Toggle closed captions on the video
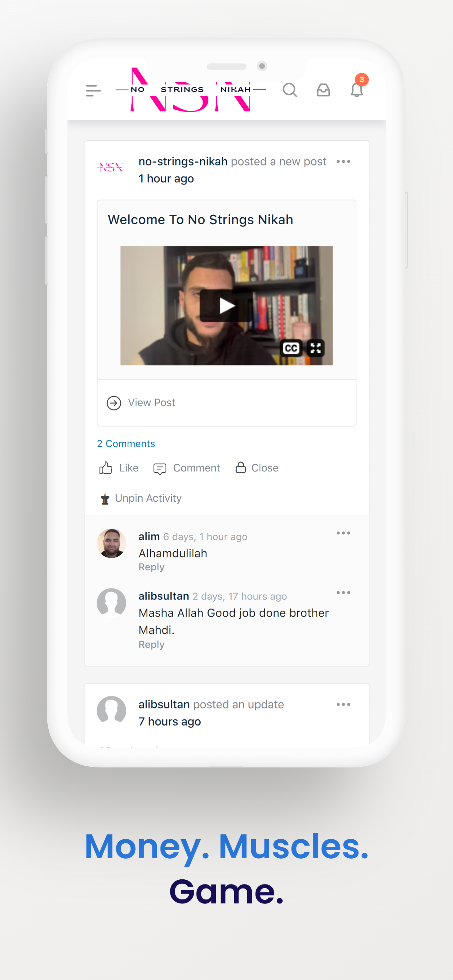The image size is (453, 980). 291,348
